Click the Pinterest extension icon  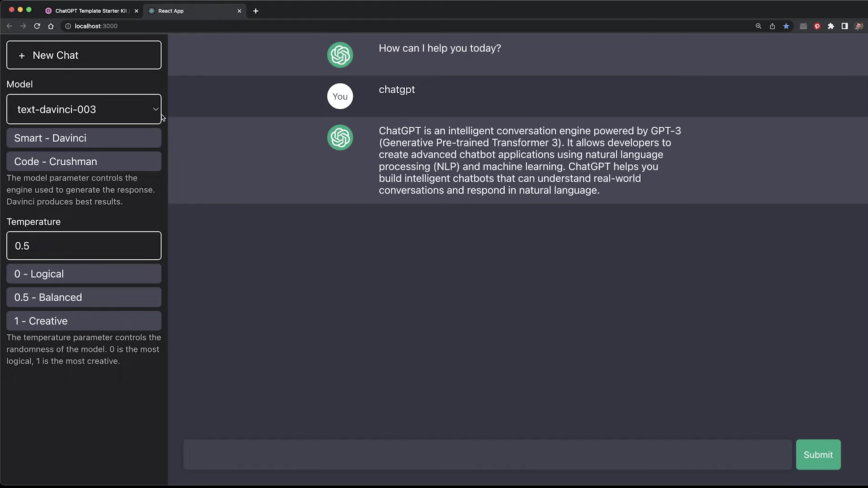pyautogui.click(x=817, y=26)
